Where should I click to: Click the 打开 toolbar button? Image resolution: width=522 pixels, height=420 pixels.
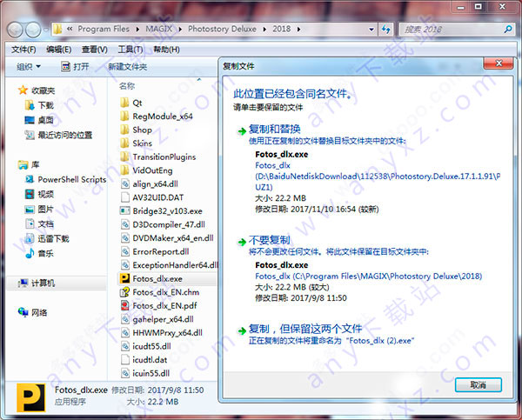[75, 67]
